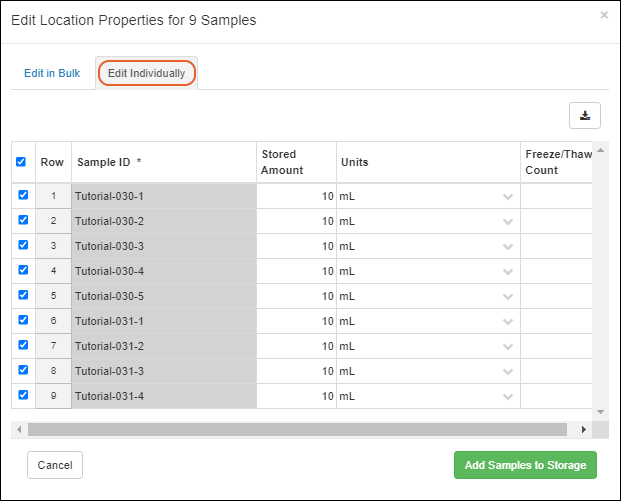Uncheck the checkbox for Tutorial-030-1 row
This screenshot has height=501, width=621.
tap(23, 196)
